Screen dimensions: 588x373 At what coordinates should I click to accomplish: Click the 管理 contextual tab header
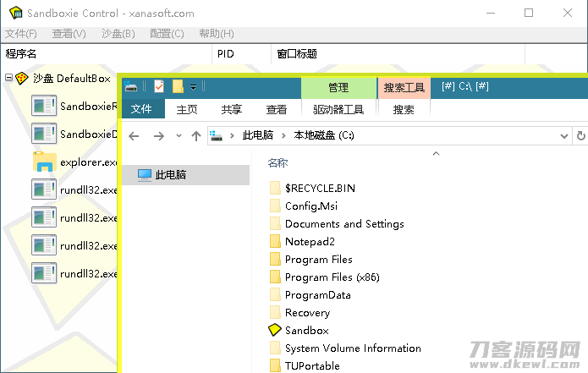pyautogui.click(x=338, y=88)
